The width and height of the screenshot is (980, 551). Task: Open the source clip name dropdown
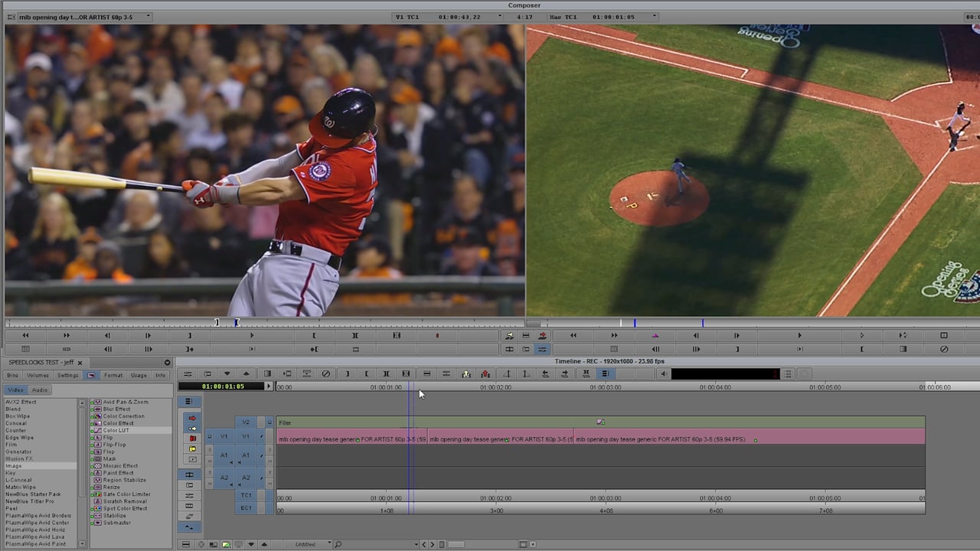(148, 17)
